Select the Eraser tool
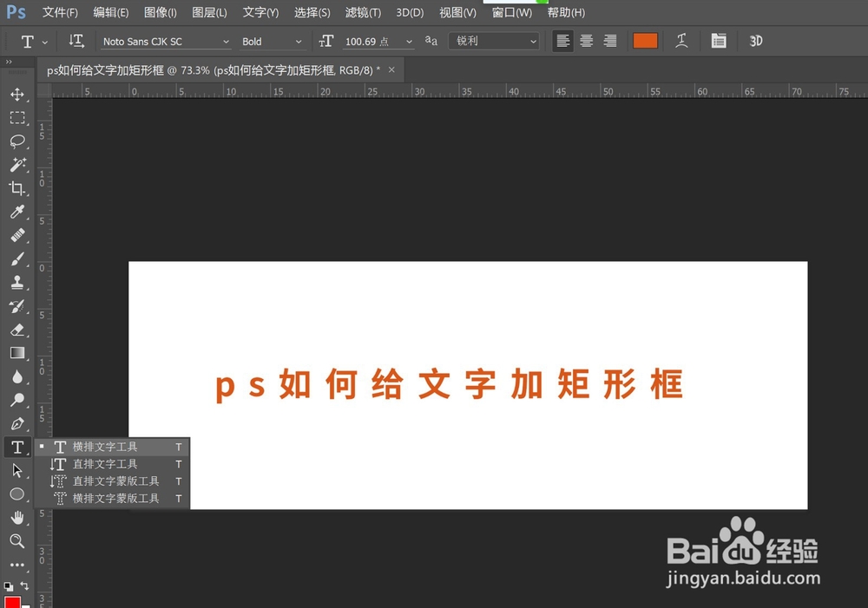868x608 pixels. (x=17, y=330)
